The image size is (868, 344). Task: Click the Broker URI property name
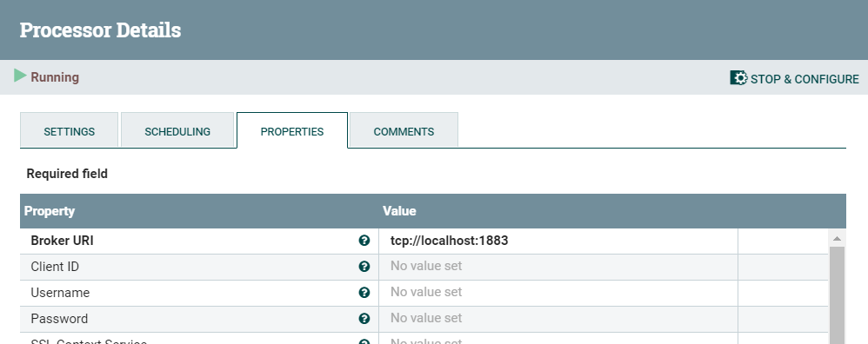[62, 241]
